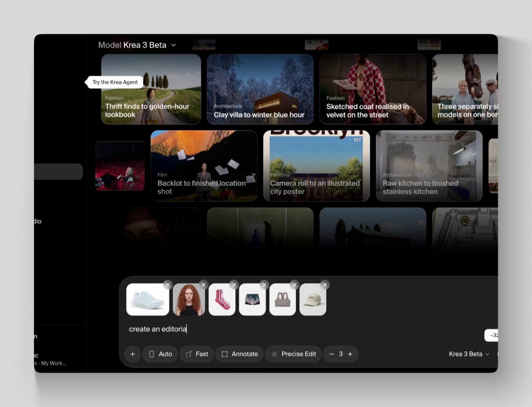Decrease image count with minus button
The image size is (532, 407).
[x=331, y=354]
